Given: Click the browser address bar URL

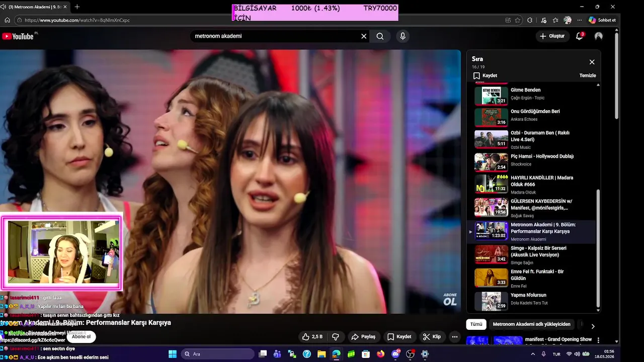Looking at the screenshot, I should 77,20.
